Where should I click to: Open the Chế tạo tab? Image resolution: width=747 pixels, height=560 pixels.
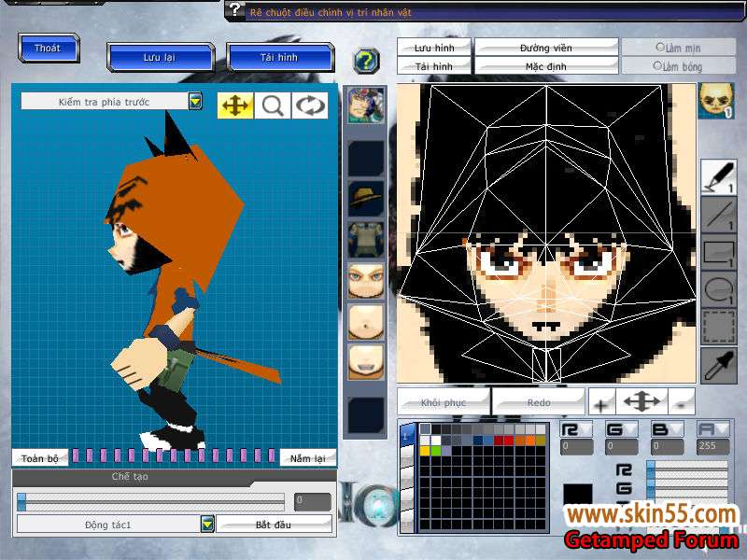click(130, 477)
